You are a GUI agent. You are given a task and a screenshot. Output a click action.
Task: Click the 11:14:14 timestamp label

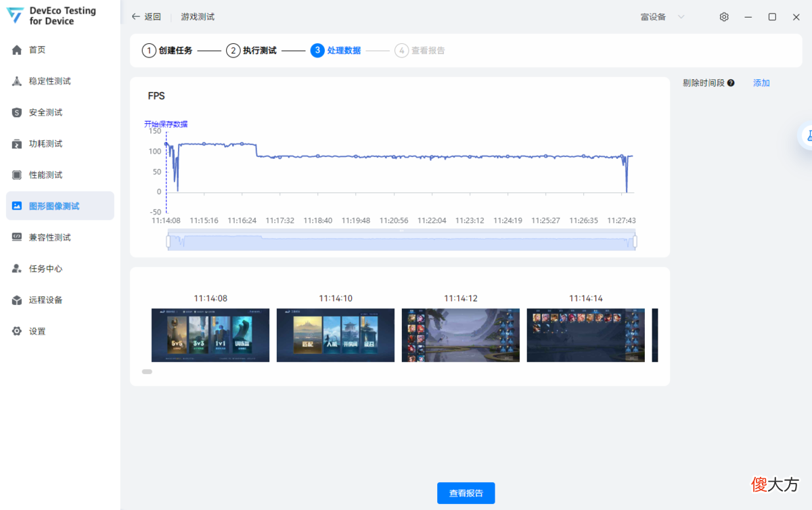(586, 298)
